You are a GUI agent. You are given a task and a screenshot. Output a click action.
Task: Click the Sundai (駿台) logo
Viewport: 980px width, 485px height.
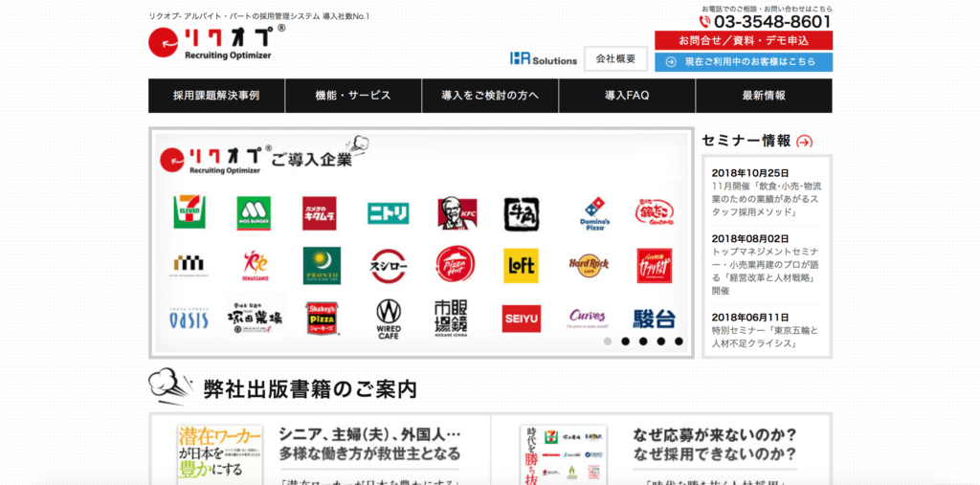[655, 319]
